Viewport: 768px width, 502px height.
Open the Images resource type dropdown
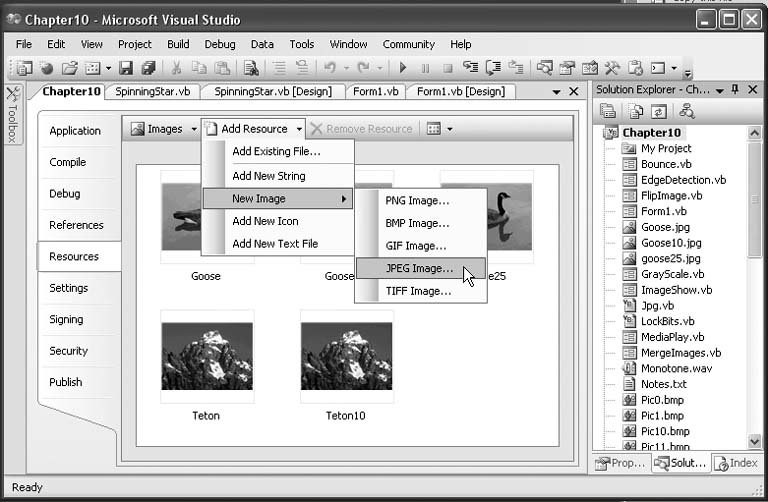pos(194,129)
